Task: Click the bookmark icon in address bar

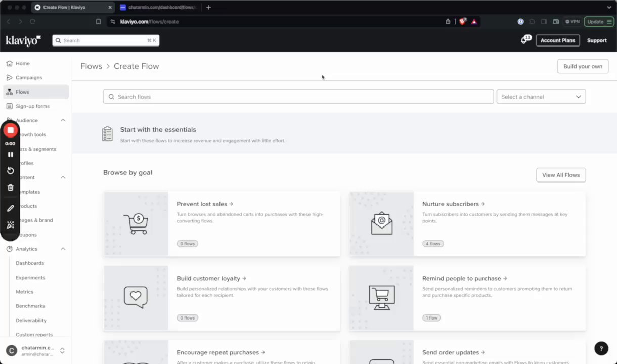Action: tap(98, 22)
